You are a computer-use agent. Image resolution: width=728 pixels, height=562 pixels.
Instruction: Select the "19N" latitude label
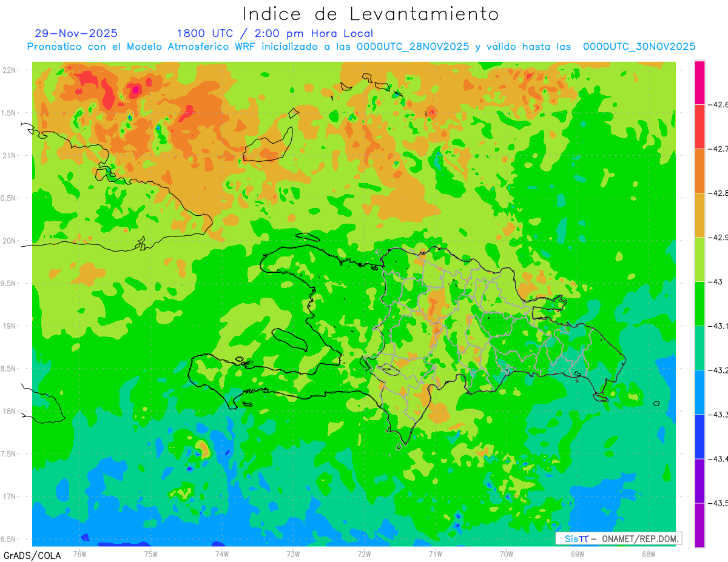coord(10,326)
